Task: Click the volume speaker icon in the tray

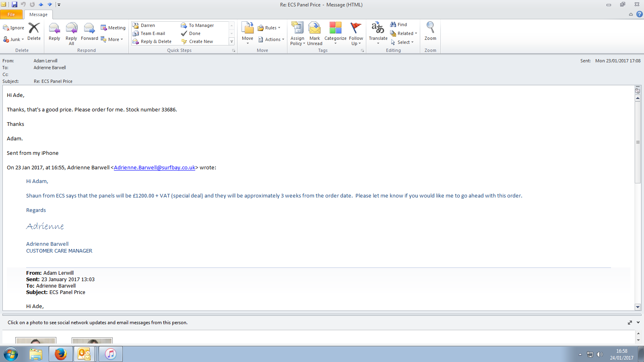Action: pos(600,354)
